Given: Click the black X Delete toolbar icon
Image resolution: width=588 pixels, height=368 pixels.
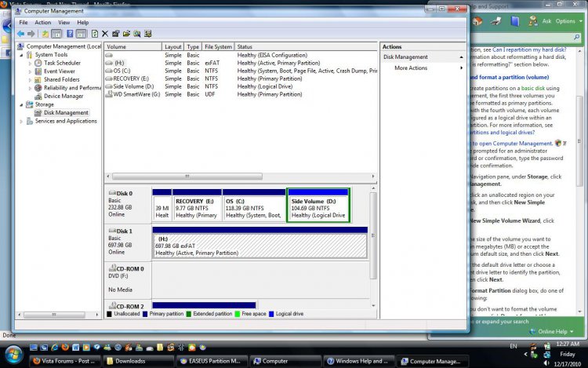Looking at the screenshot, I should click(105, 34).
